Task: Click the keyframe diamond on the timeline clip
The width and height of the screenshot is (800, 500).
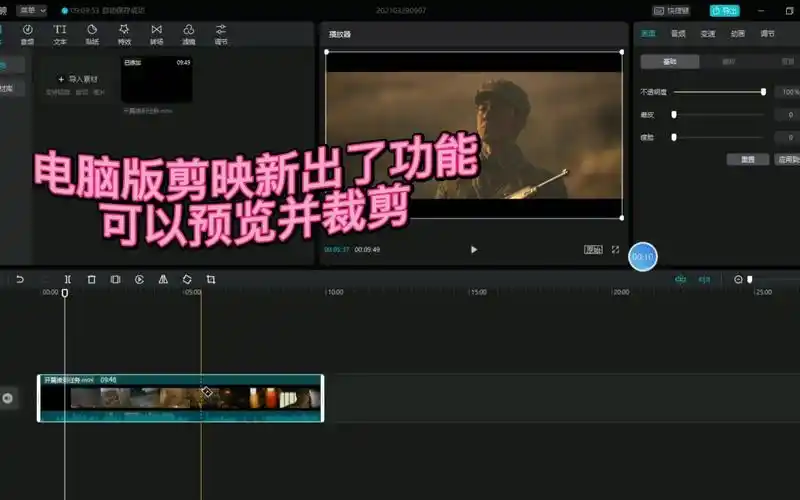Action: (x=207, y=392)
